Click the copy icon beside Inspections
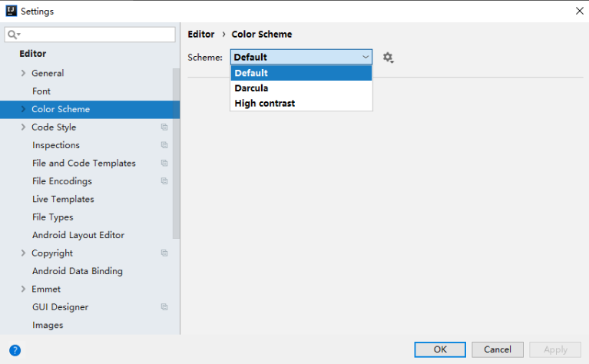The width and height of the screenshot is (589, 364). point(164,145)
